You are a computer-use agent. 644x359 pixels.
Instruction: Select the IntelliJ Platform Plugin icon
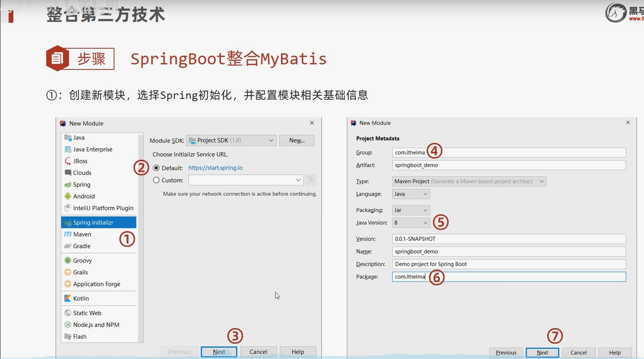[68, 208]
